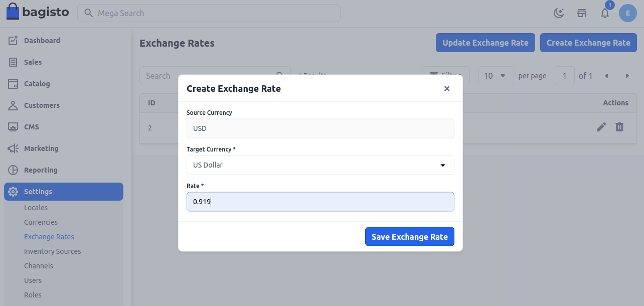Click the Create Exchange Rate button
The width and height of the screenshot is (644, 306).
[x=588, y=43]
